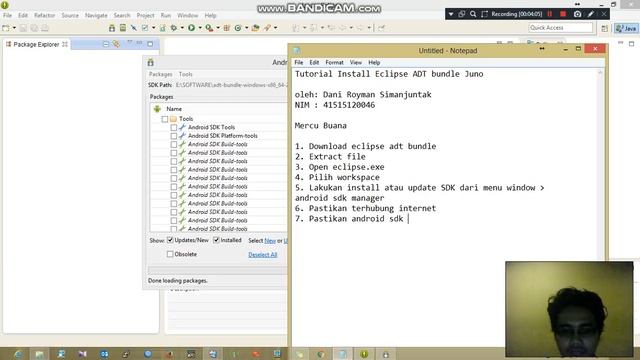This screenshot has width=640, height=360.
Task: Click the Notepad icon in the taskbar
Action: [x=342, y=354]
